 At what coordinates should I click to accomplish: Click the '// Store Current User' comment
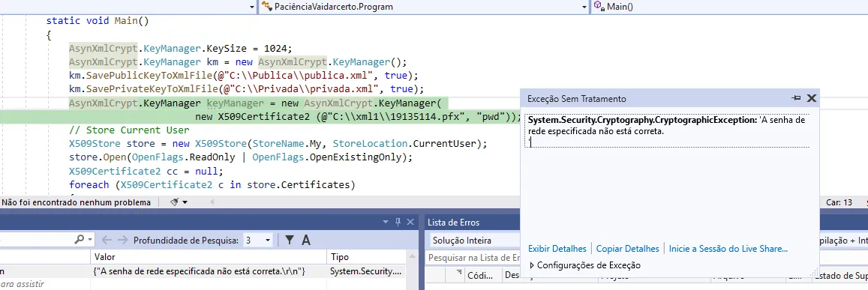click(130, 130)
